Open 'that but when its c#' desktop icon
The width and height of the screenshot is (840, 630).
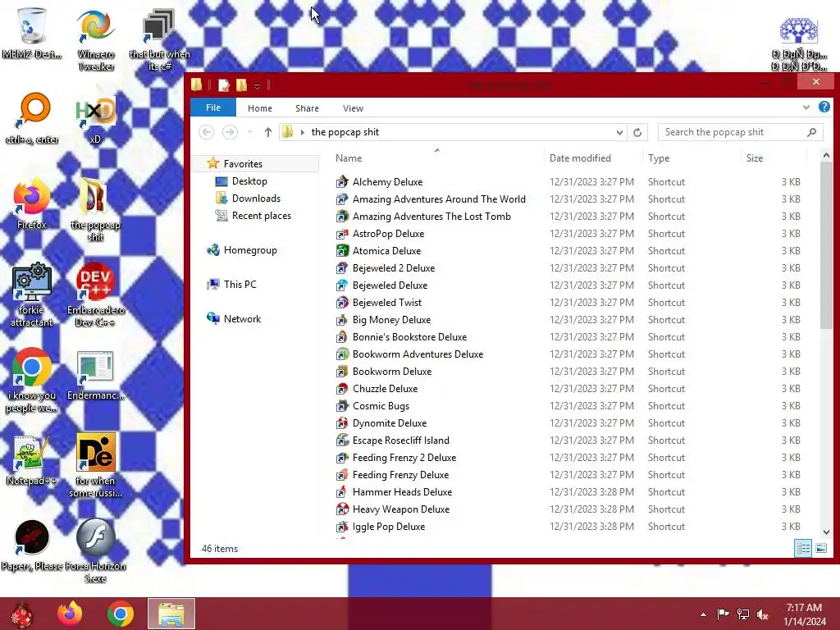tap(159, 39)
